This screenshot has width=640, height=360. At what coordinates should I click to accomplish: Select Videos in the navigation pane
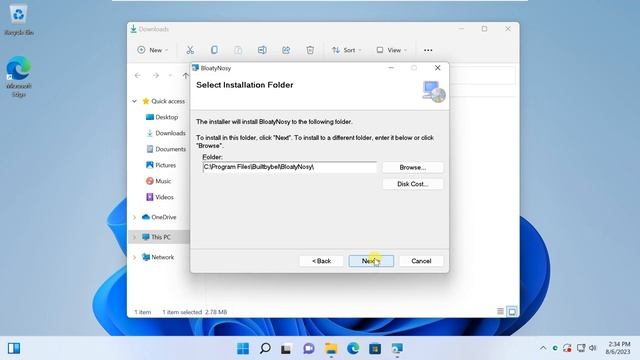click(160, 197)
